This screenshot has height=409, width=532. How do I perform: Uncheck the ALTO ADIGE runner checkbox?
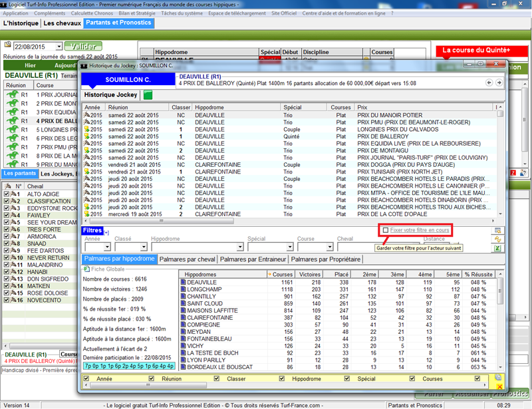[6, 194]
